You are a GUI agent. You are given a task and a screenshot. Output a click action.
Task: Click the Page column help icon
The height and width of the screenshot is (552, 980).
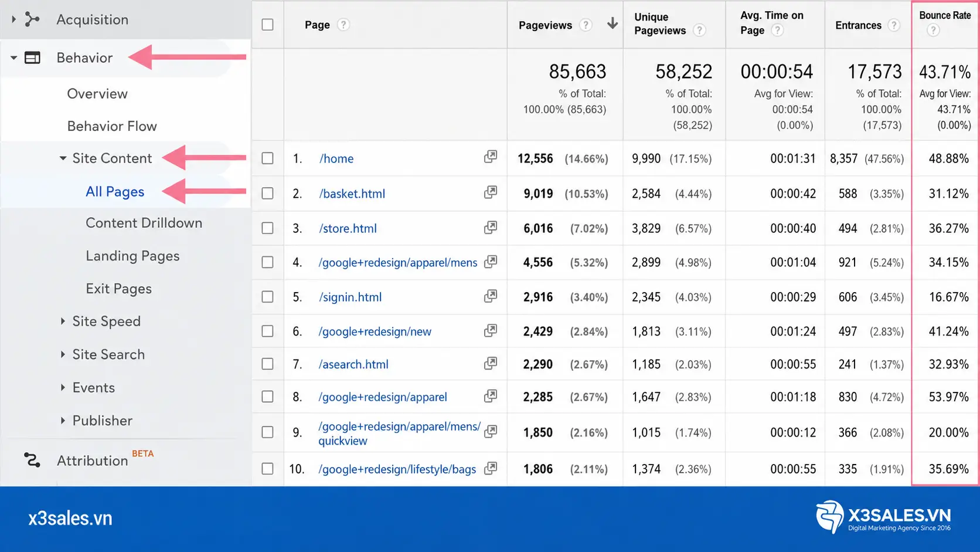tap(343, 25)
